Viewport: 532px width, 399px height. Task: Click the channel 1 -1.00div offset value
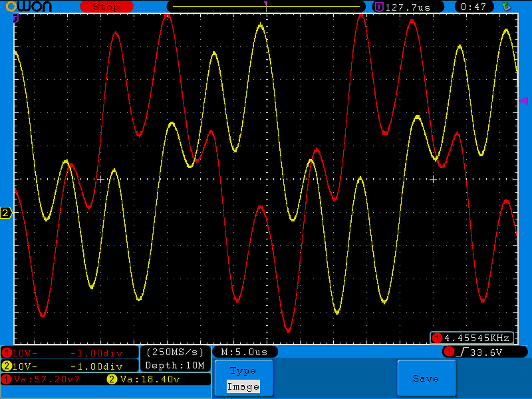coord(97,353)
